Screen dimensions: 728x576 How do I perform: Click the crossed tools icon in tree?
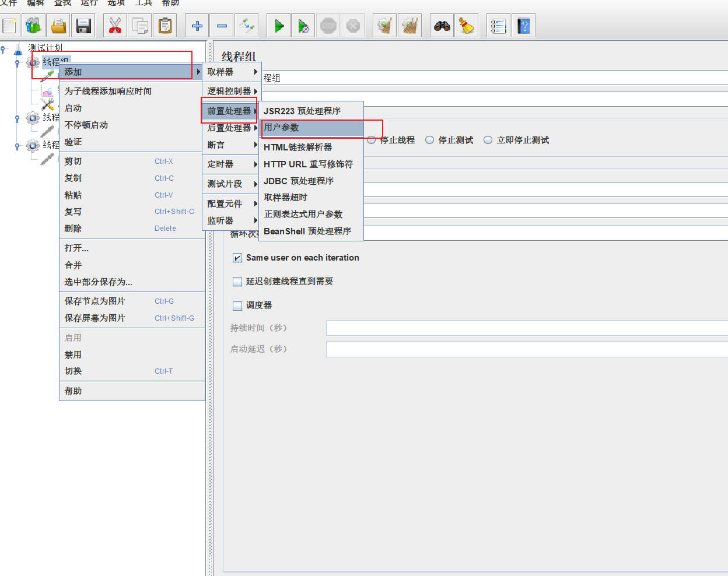pos(47,104)
